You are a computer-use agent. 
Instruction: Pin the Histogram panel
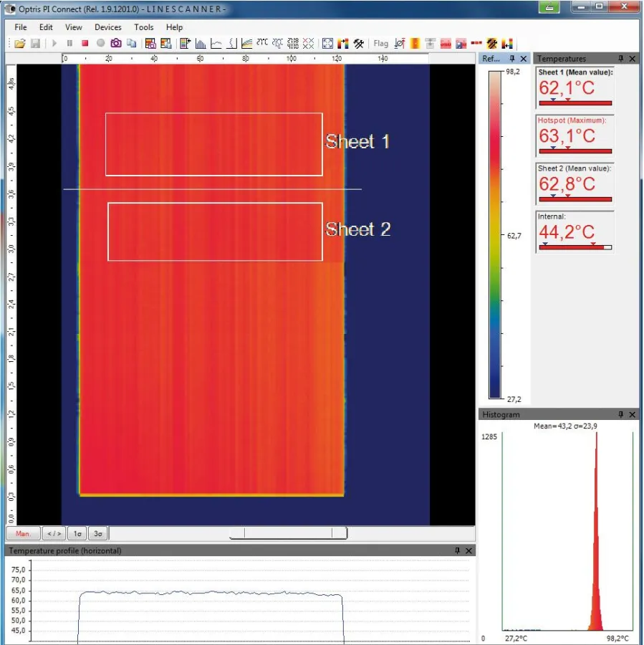(x=621, y=414)
